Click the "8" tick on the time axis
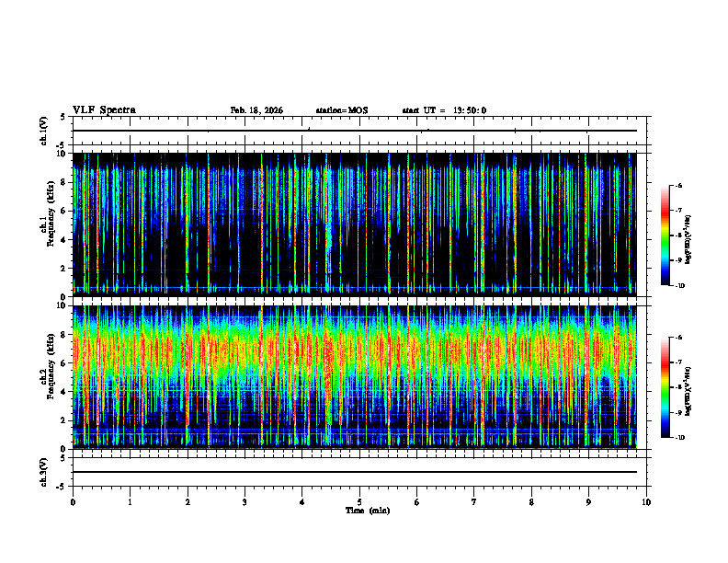 tap(531, 502)
